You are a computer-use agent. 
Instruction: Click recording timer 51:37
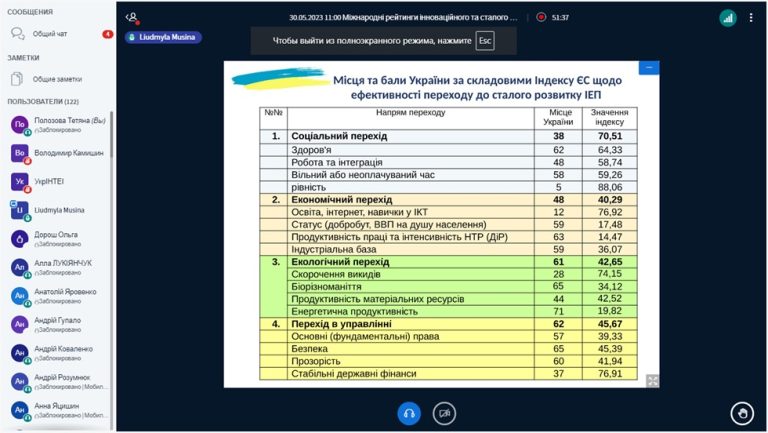(x=560, y=17)
